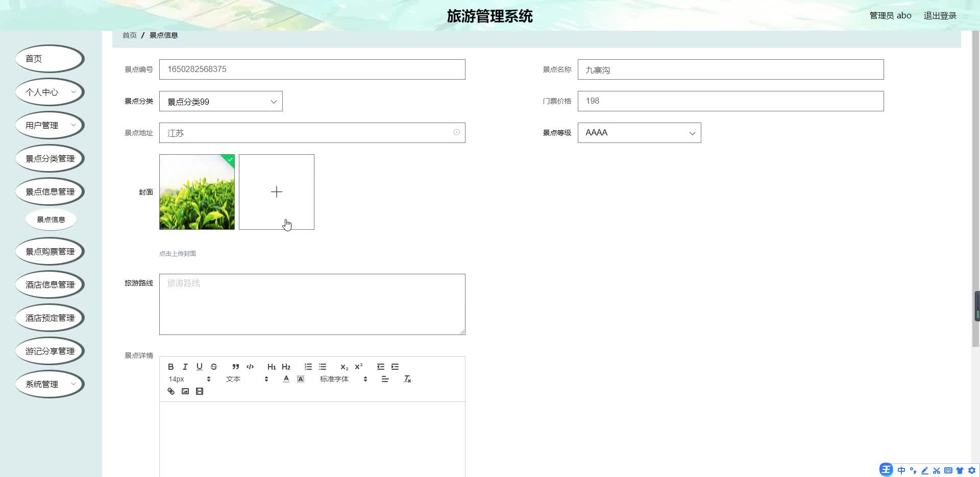Screen dimensions: 980x477
Task: Apply superscript formatting
Action: 359,367
